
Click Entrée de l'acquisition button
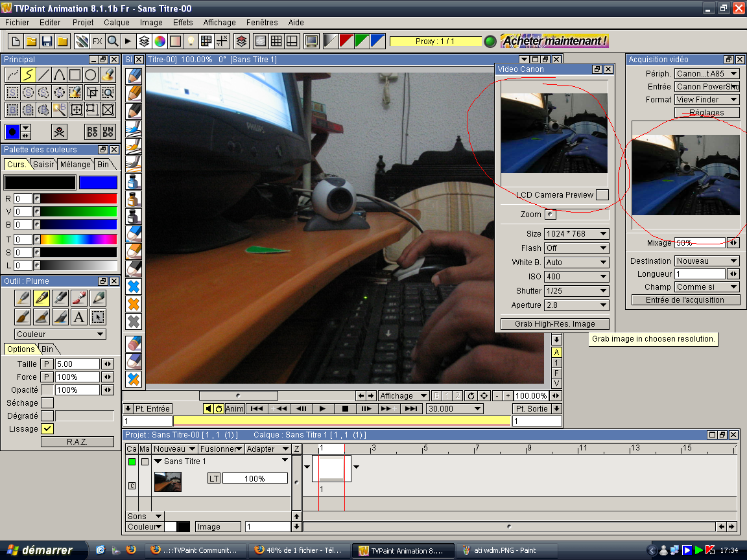tap(685, 300)
